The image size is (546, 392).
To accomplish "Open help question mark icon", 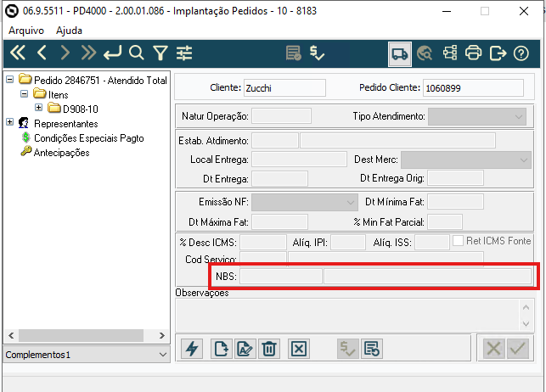I will pos(521,53).
